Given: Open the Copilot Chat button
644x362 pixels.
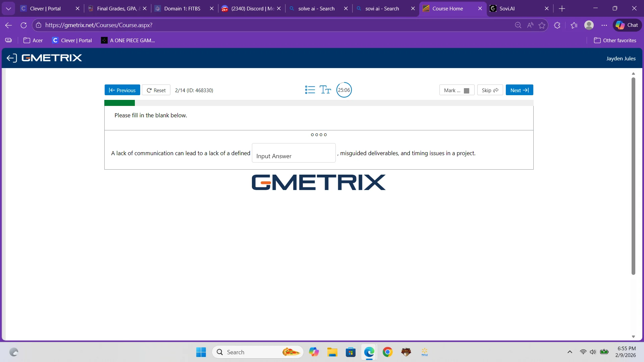Looking at the screenshot, I should (x=627, y=25).
